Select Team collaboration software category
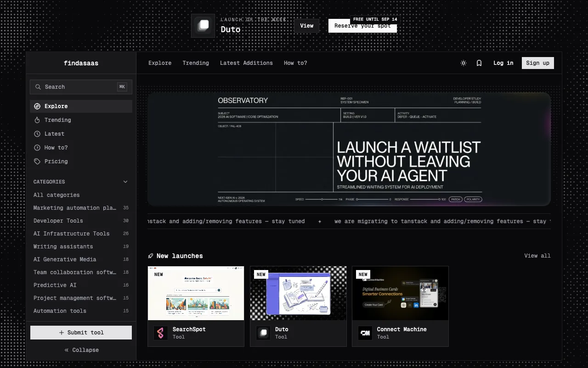 81,272
